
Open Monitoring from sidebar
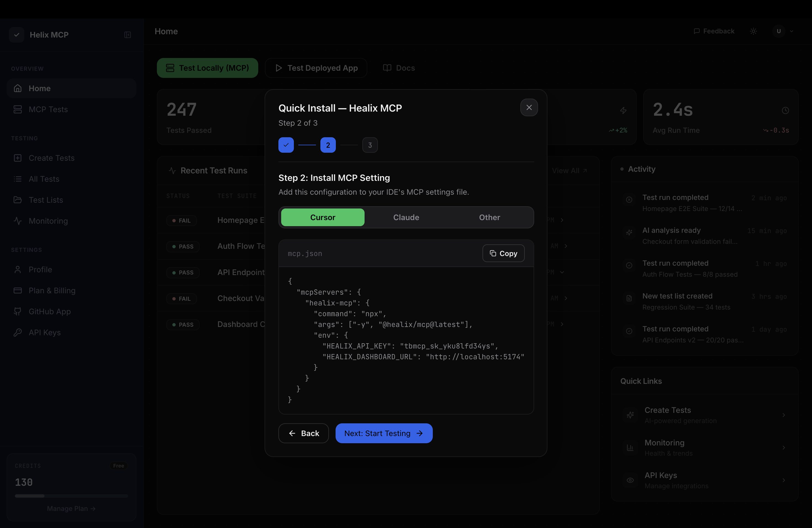(x=48, y=221)
